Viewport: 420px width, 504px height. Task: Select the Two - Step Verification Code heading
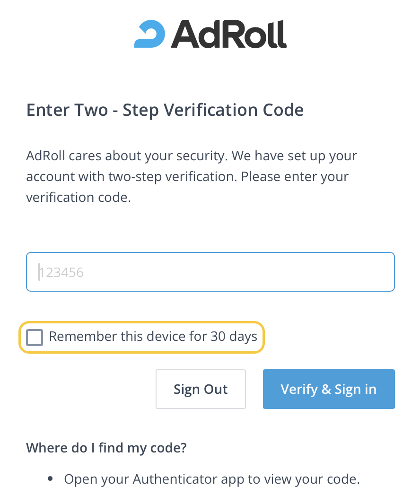(x=165, y=110)
